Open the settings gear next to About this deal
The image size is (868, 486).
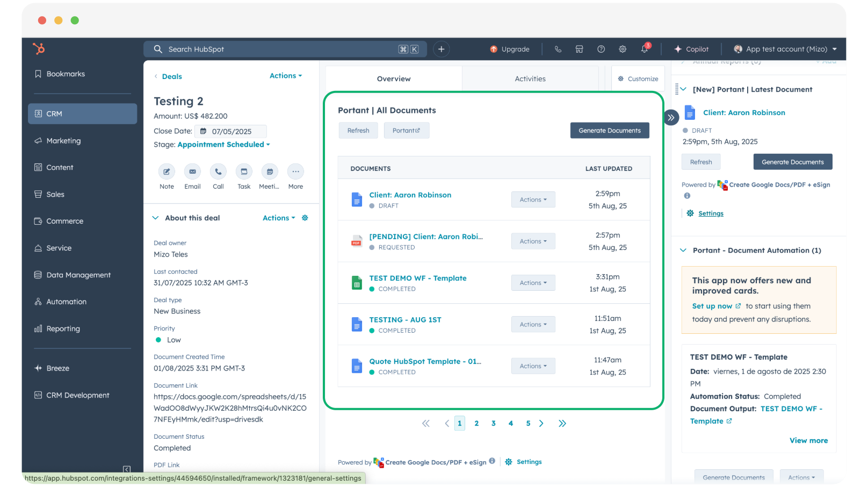tap(305, 218)
